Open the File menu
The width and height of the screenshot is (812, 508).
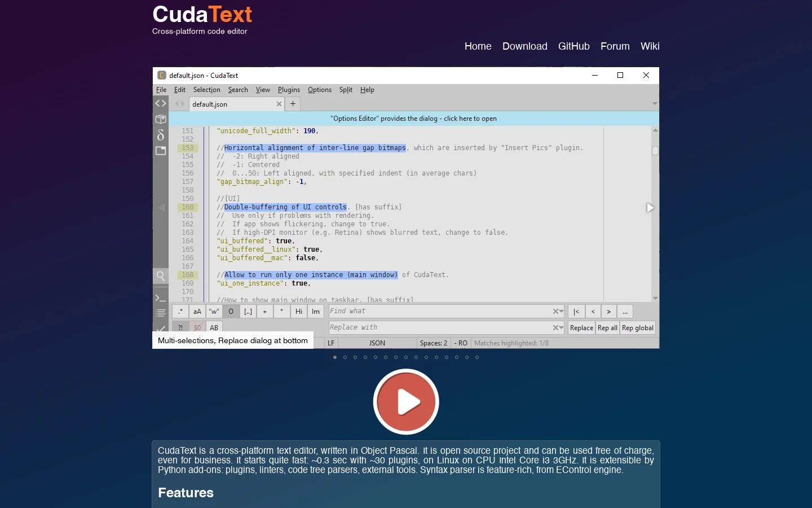tap(161, 90)
